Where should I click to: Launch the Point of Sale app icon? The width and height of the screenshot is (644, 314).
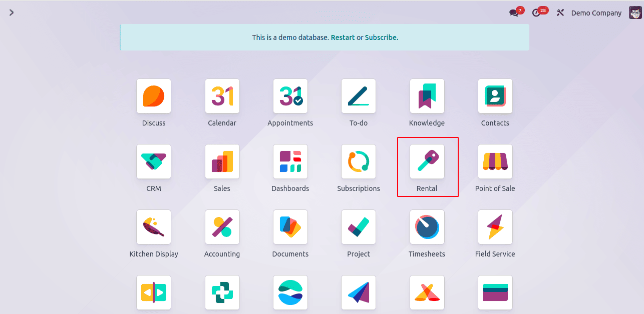[495, 161]
